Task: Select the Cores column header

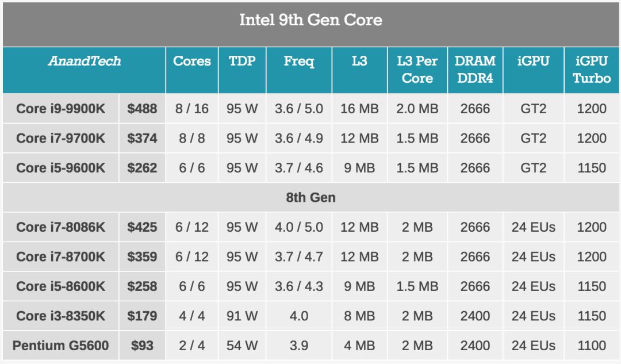Action: tap(192, 62)
